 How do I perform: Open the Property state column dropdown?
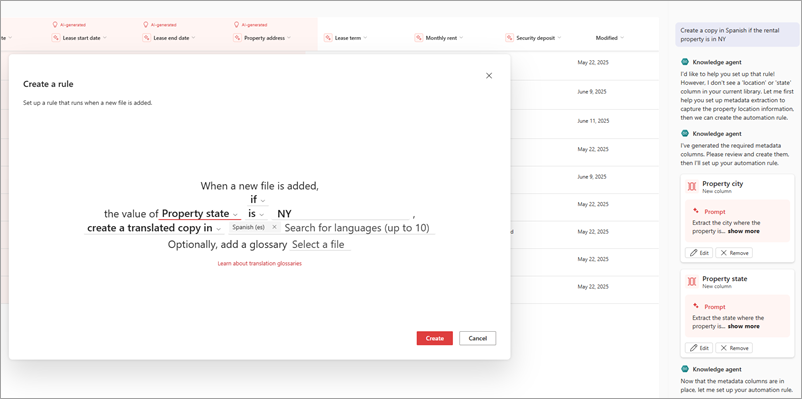pyautogui.click(x=200, y=214)
